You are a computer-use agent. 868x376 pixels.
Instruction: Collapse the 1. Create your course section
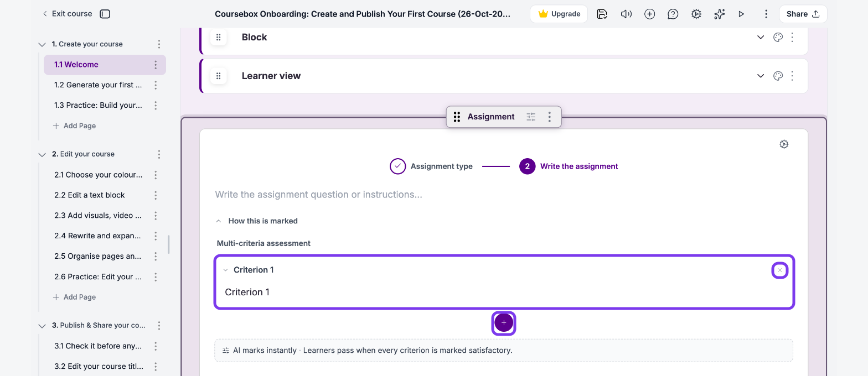pos(42,44)
